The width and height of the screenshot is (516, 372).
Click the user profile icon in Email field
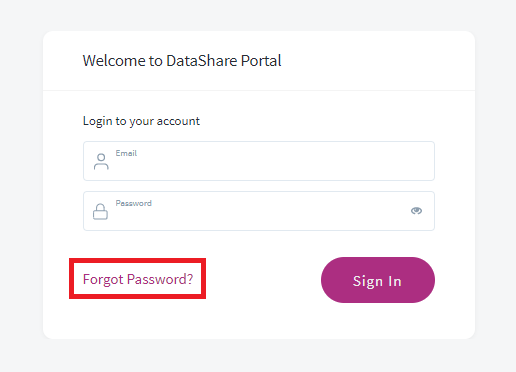[101, 162]
